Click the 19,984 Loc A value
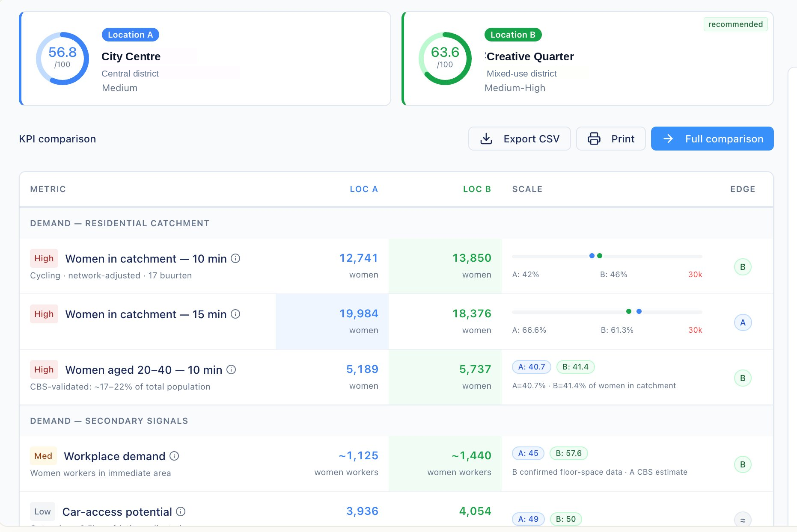This screenshot has width=797, height=532. 359,313
